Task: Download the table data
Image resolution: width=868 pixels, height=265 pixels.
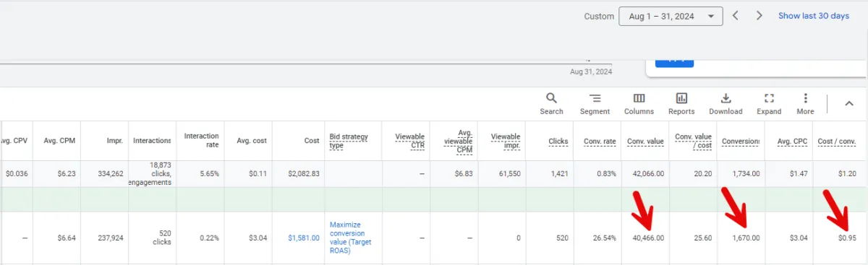Action: click(x=726, y=104)
